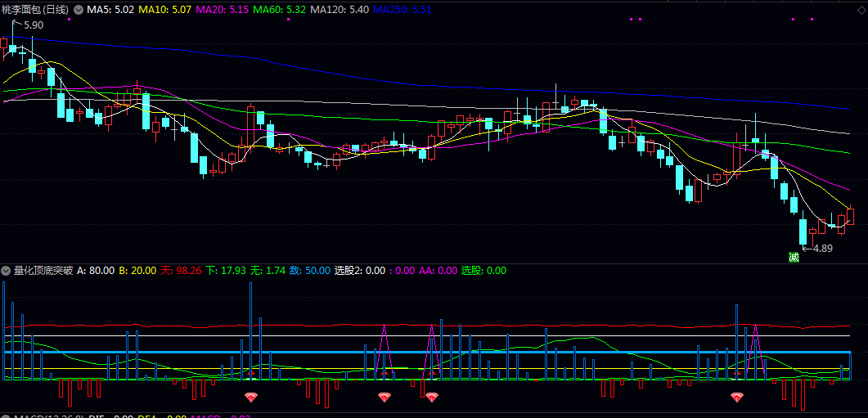Screen dimensions: 868x418
Task: Click the rightmost magenta dot at chart top
Action: 812,20
